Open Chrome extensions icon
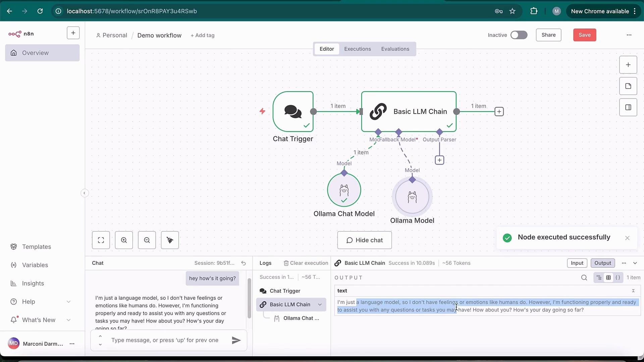 [534, 11]
